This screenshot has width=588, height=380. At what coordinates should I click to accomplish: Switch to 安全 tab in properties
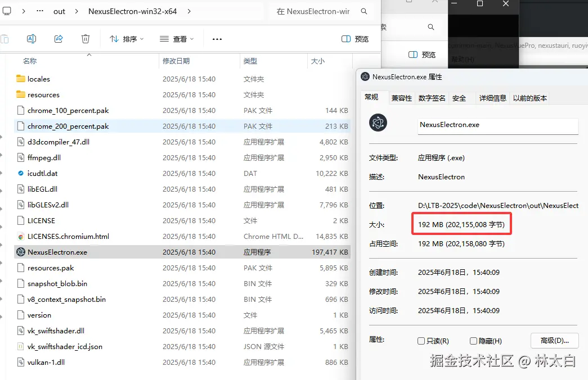pos(459,98)
